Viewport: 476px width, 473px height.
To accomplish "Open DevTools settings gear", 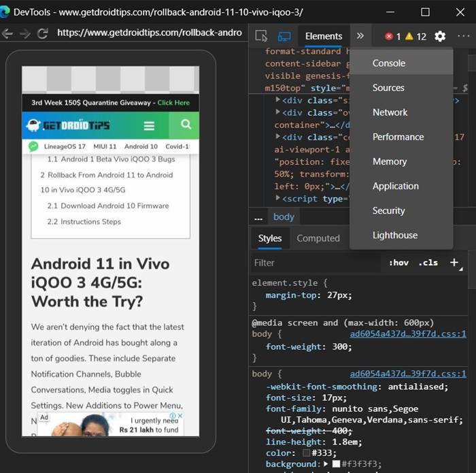I will [440, 37].
